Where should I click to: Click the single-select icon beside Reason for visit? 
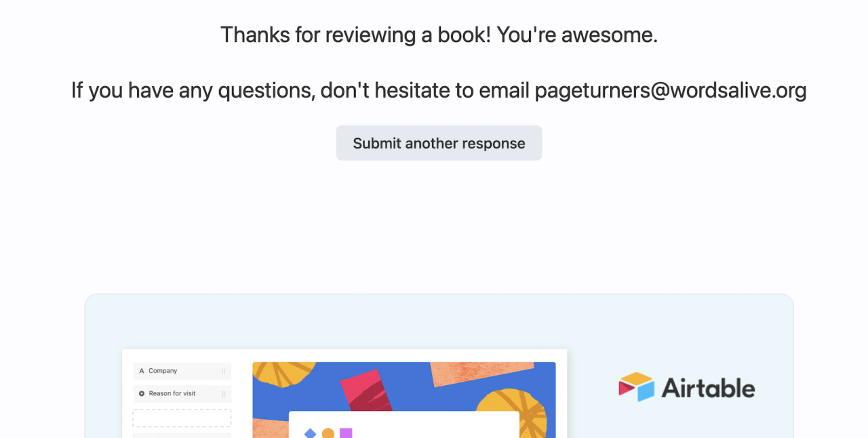(142, 393)
